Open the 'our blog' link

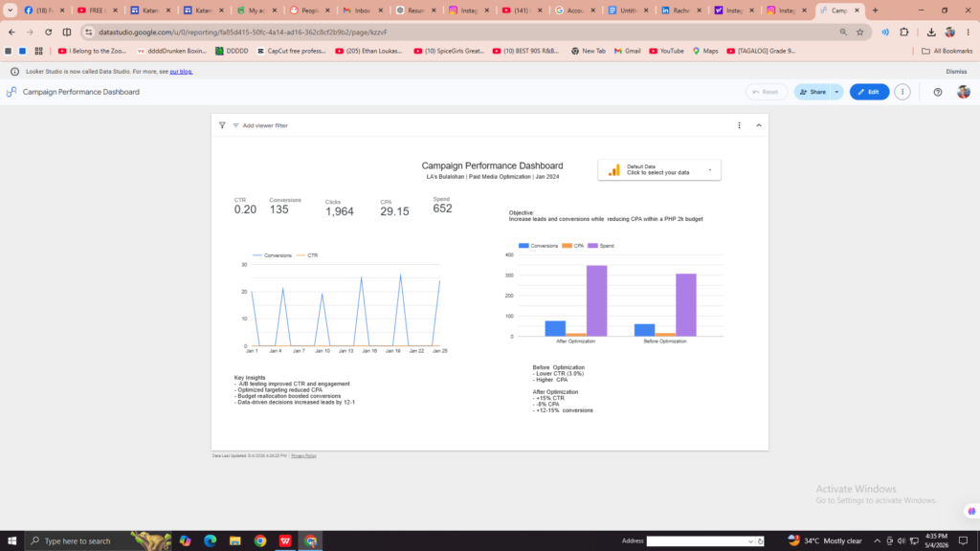[181, 71]
